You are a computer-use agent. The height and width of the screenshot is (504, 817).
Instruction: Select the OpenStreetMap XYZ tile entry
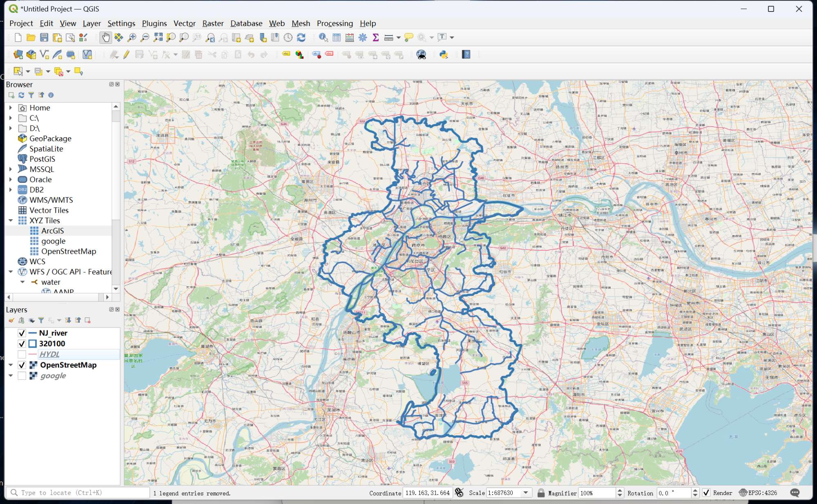click(68, 251)
